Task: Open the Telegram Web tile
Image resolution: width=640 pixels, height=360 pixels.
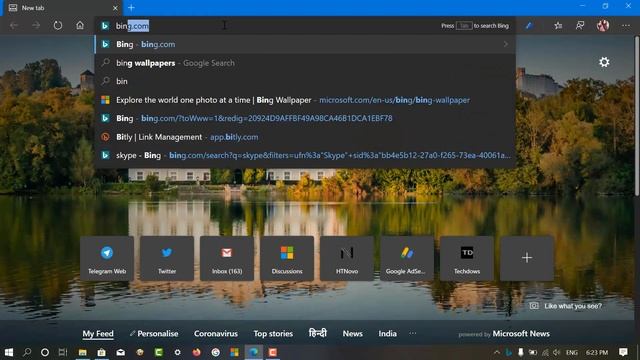Action: coord(107,258)
